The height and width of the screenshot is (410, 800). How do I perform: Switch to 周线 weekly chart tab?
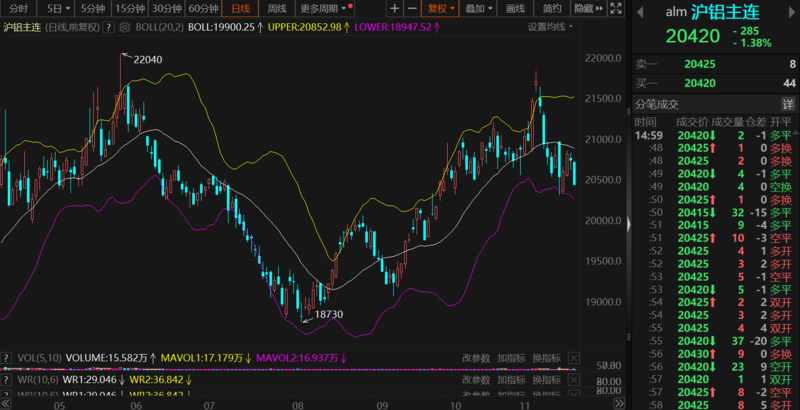[277, 8]
